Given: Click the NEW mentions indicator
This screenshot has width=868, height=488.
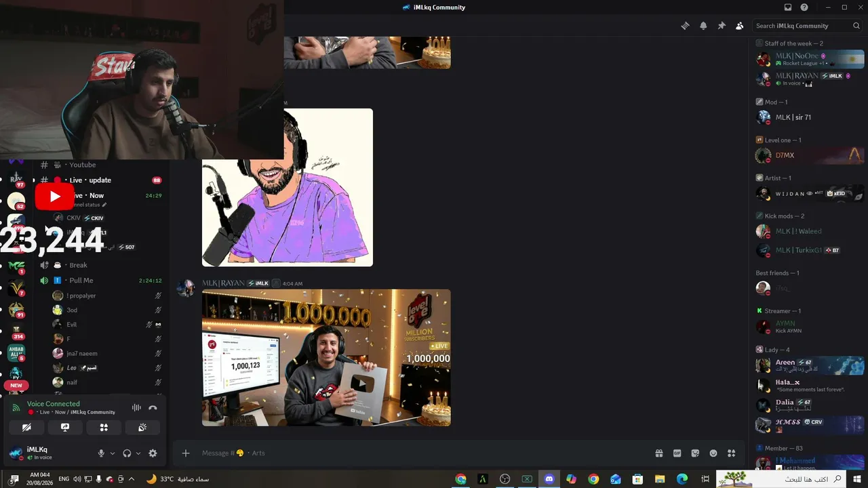Looking at the screenshot, I should click(16, 386).
